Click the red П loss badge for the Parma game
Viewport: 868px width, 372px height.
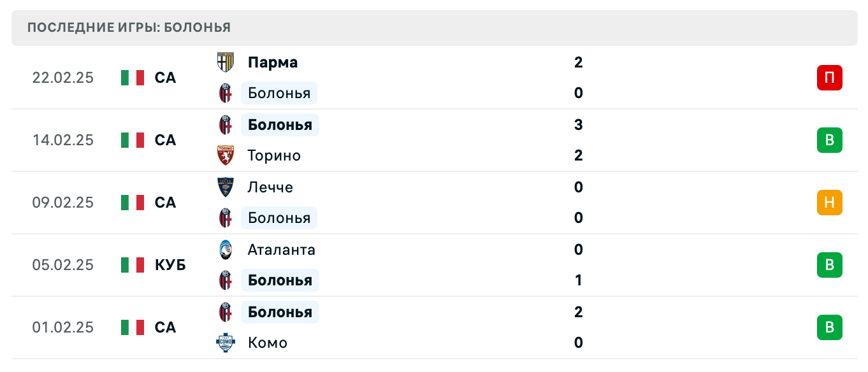click(829, 77)
